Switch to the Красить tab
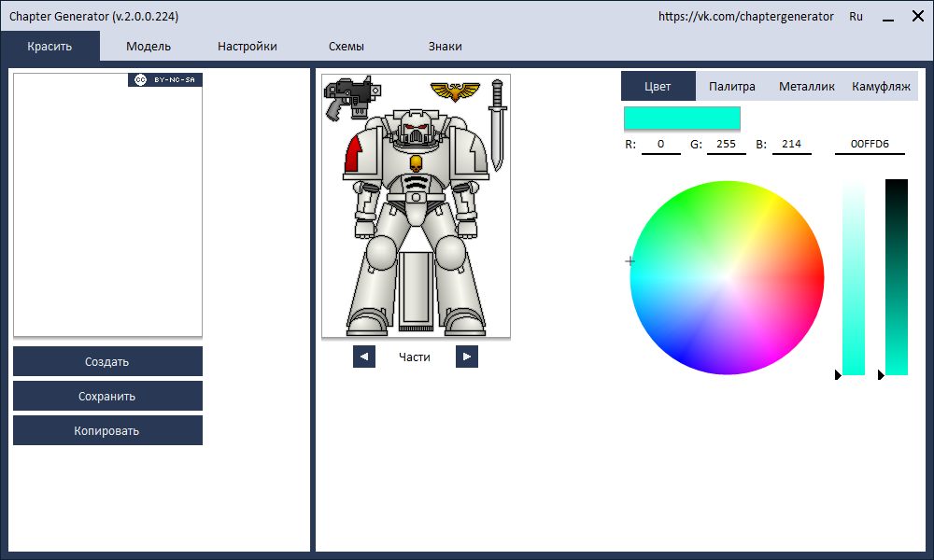This screenshot has height=560, width=934. (x=50, y=46)
